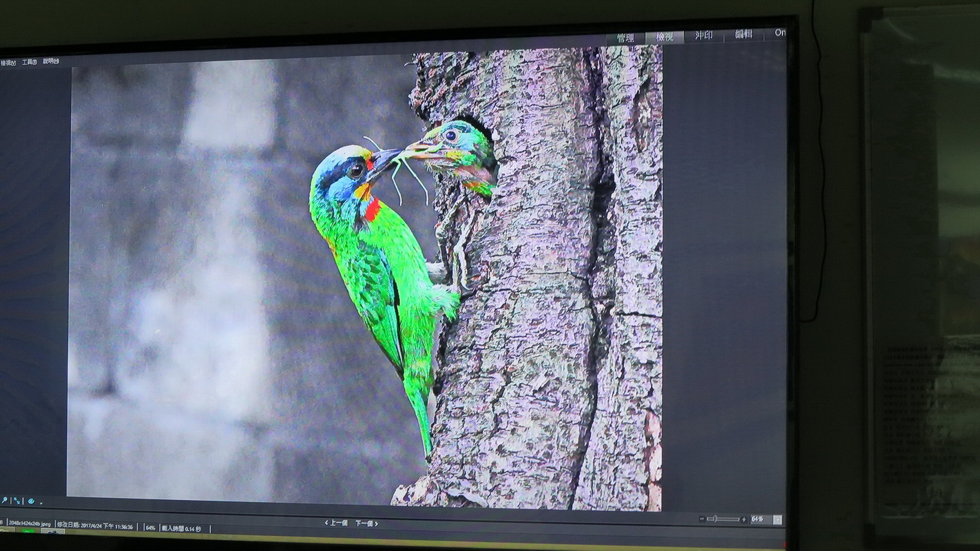The width and height of the screenshot is (980, 551).
Task: Click the 載入時間 0.14 秒 status entry
Action: tap(180, 528)
